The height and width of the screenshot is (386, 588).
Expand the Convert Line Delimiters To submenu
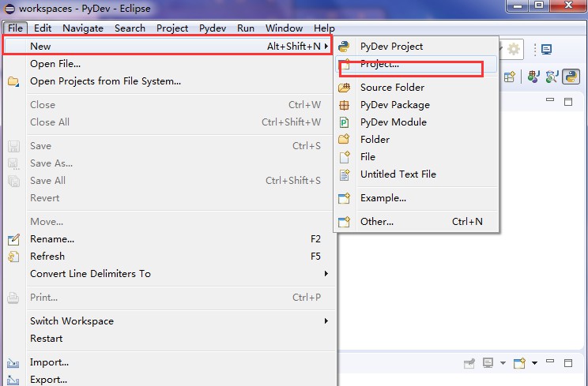[x=326, y=274]
